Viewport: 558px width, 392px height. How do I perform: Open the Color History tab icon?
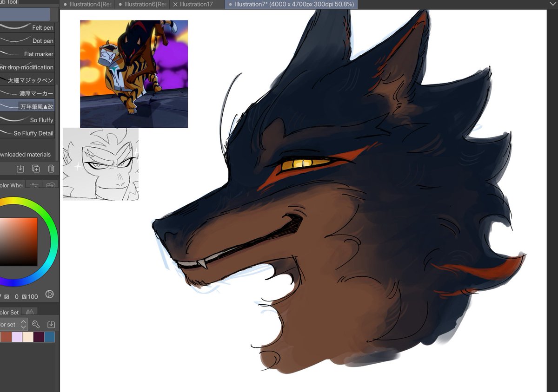coord(29,312)
